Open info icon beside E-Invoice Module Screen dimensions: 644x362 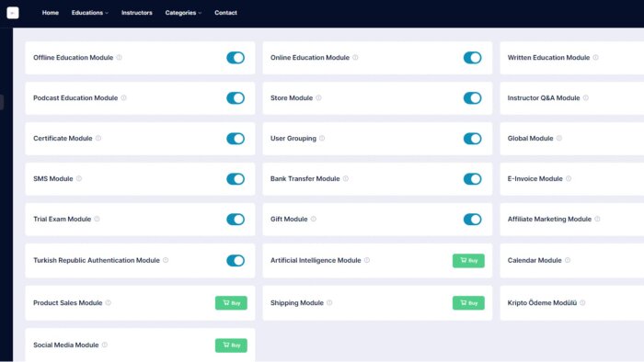(569, 178)
